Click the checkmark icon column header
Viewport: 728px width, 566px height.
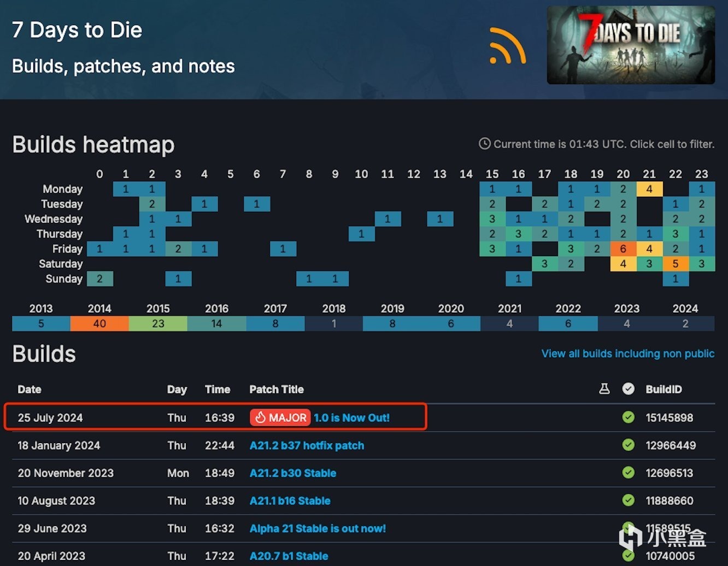tap(629, 389)
